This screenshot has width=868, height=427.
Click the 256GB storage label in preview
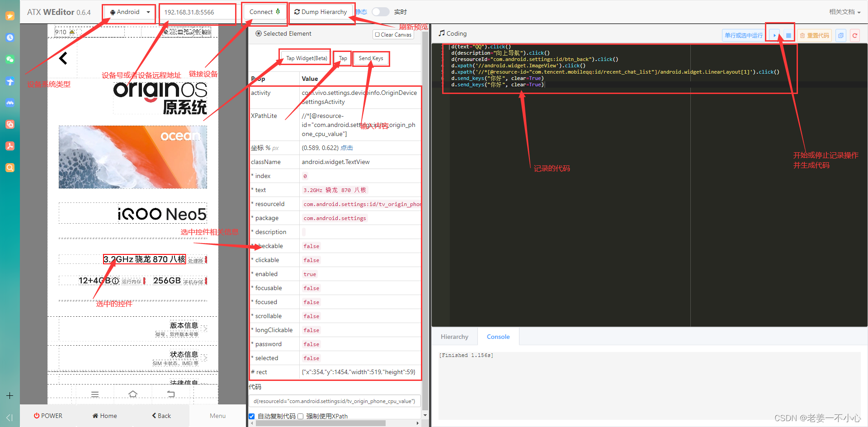[x=167, y=281]
